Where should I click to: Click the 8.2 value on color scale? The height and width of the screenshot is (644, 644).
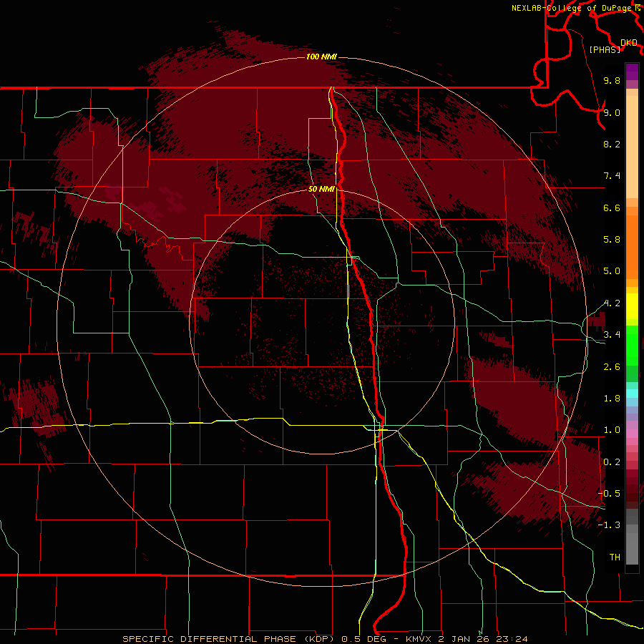(x=612, y=144)
